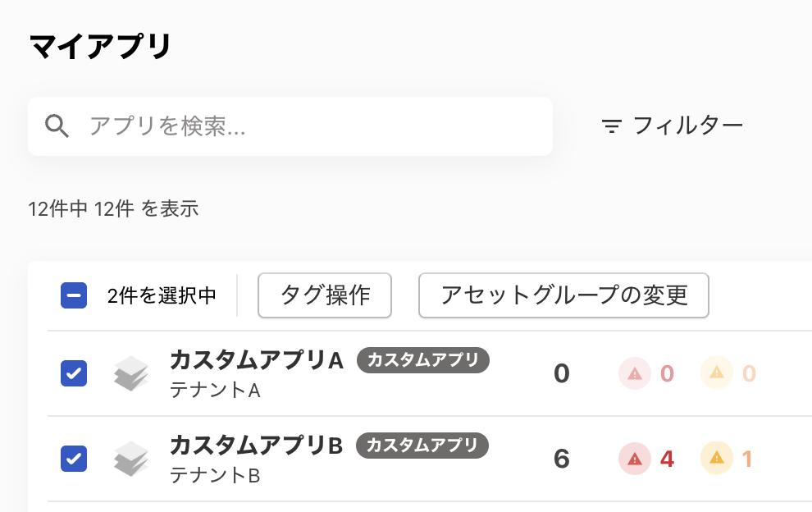
Task: Open the タグ操作 menu
Action: 325,295
